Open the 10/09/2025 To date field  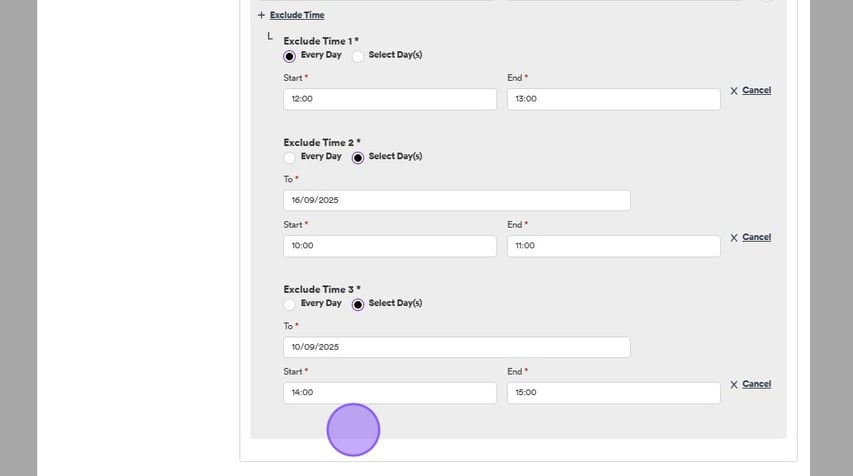(456, 348)
